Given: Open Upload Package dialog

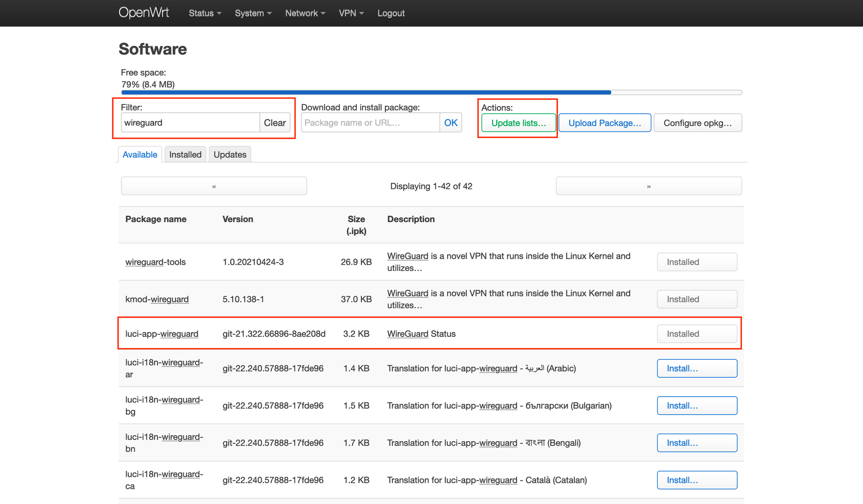Looking at the screenshot, I should click(x=605, y=123).
